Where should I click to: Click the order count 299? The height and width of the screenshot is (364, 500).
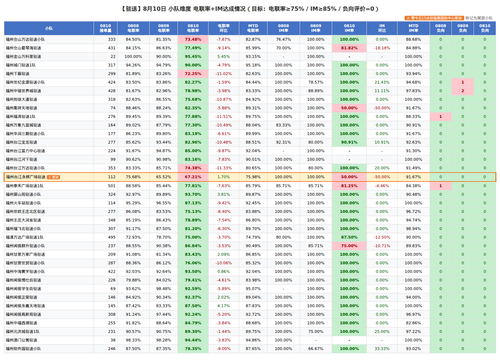(x=112, y=74)
